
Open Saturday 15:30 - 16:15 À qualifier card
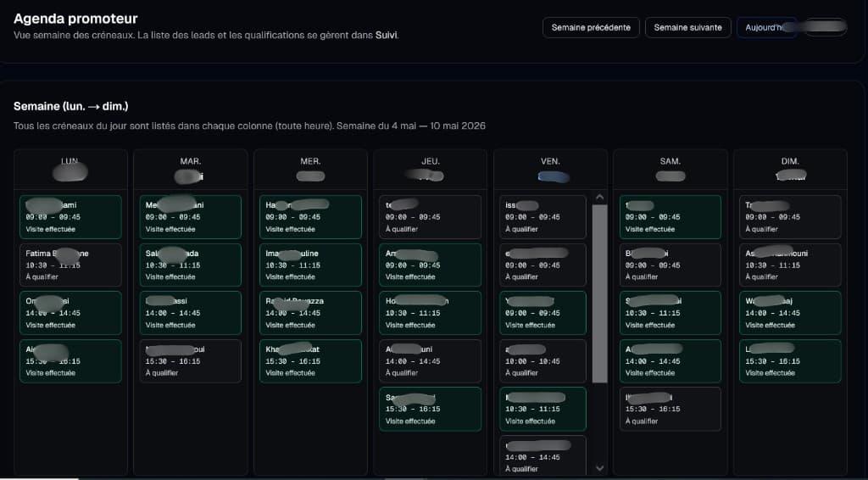tap(670, 409)
